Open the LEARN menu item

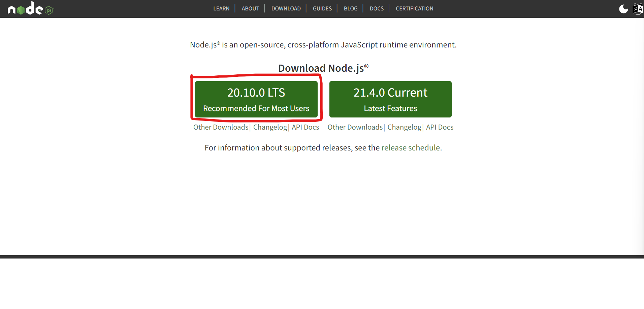[x=221, y=8]
